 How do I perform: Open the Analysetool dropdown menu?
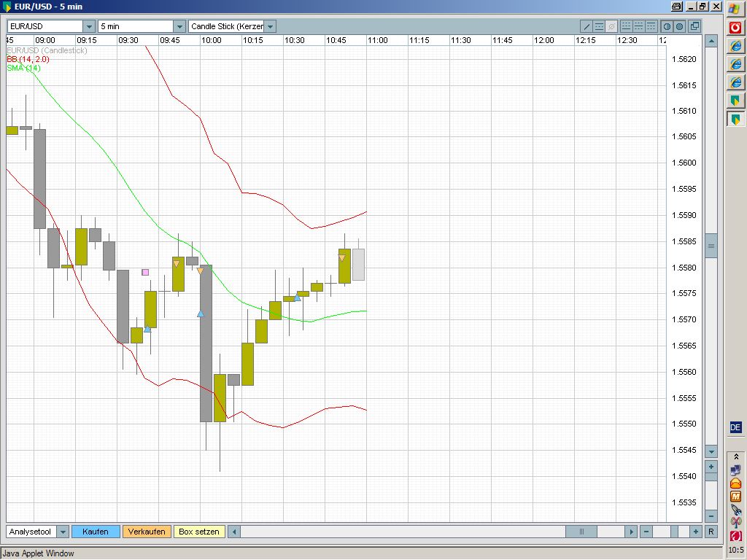pyautogui.click(x=63, y=532)
